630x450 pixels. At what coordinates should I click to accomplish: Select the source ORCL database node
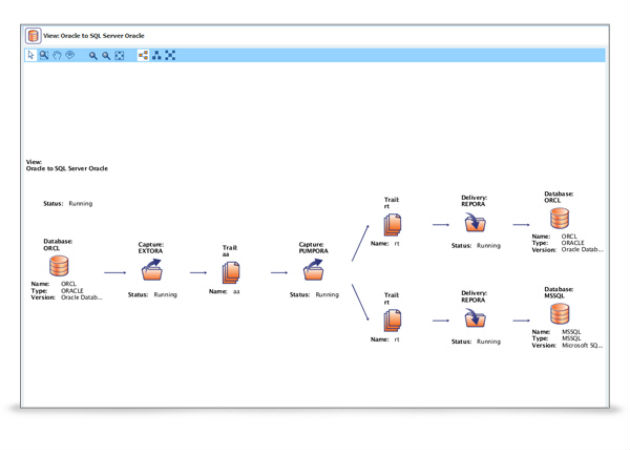(x=59, y=266)
